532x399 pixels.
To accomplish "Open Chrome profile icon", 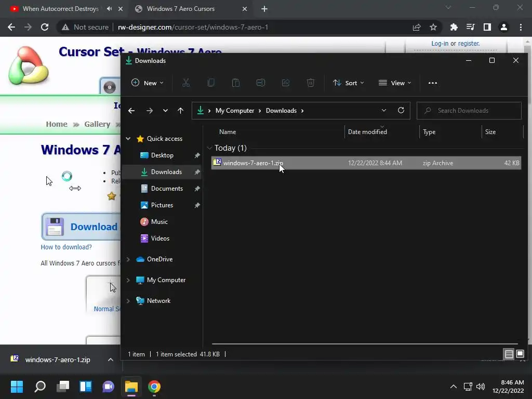I will tap(504, 27).
